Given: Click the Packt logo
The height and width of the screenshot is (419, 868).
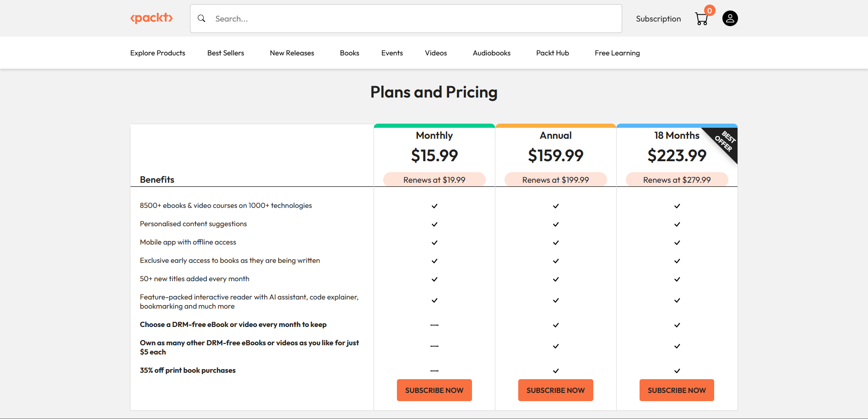Looking at the screenshot, I should click(x=152, y=18).
